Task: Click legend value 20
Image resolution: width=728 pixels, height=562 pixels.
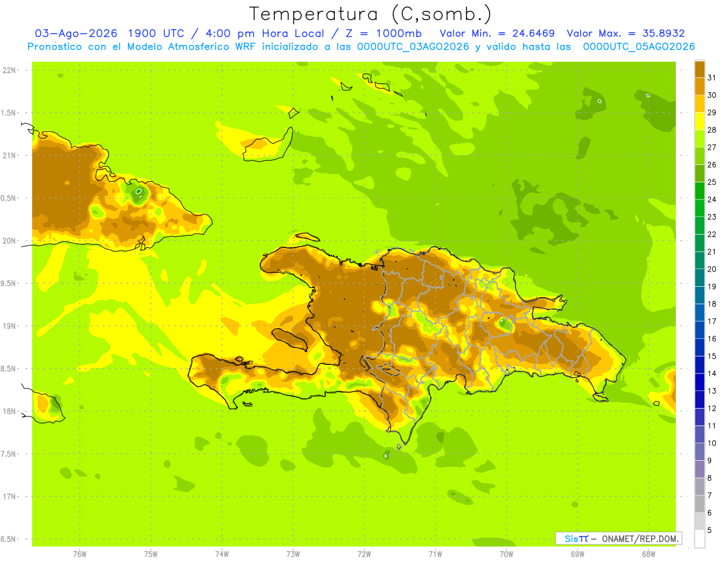Action: 712,269
